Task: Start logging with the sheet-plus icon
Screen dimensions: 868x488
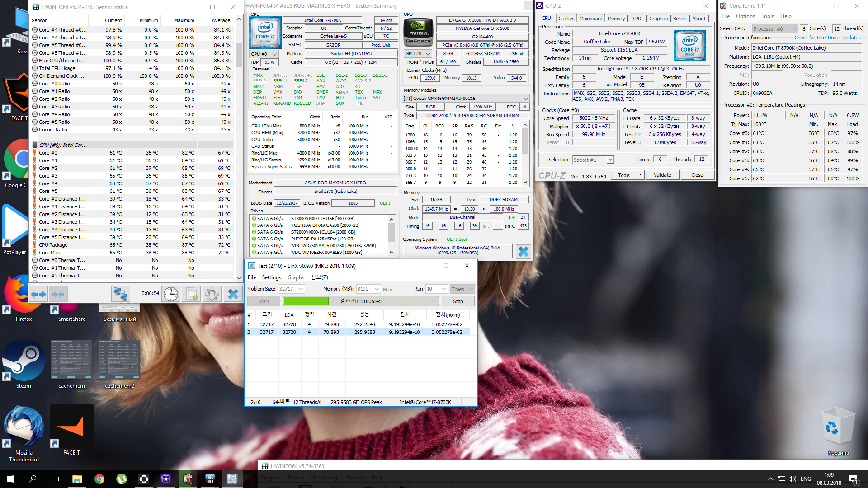Action: (191, 294)
